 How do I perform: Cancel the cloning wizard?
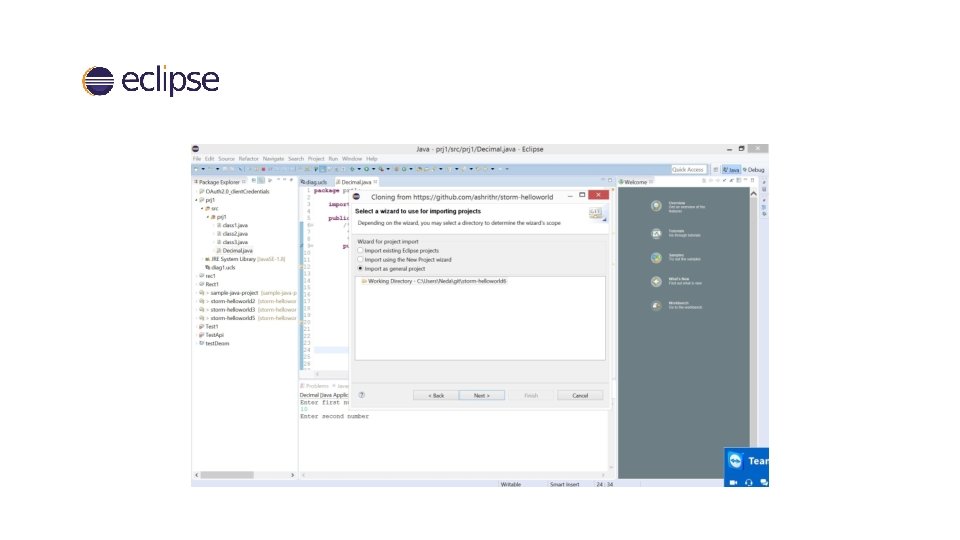(x=580, y=396)
